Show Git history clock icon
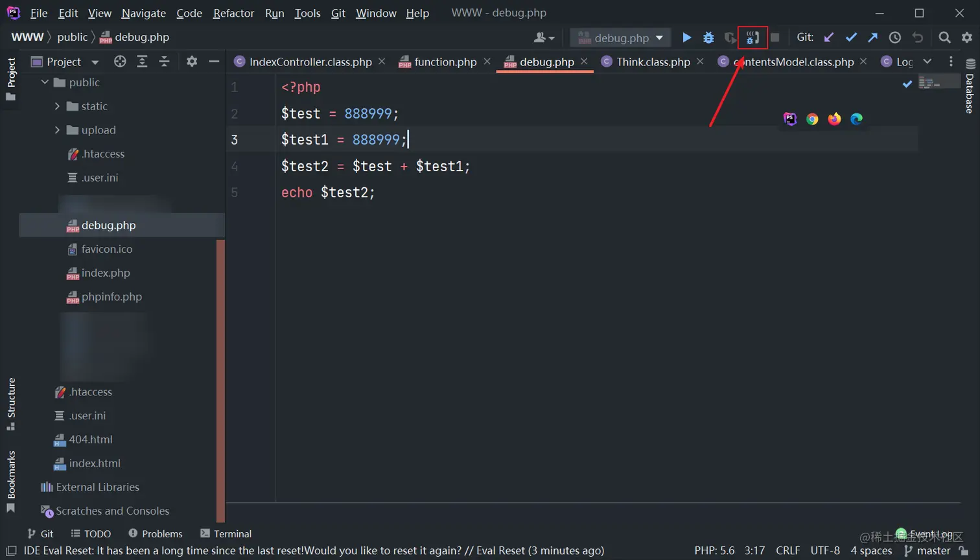Image resolution: width=980 pixels, height=560 pixels. 895,38
